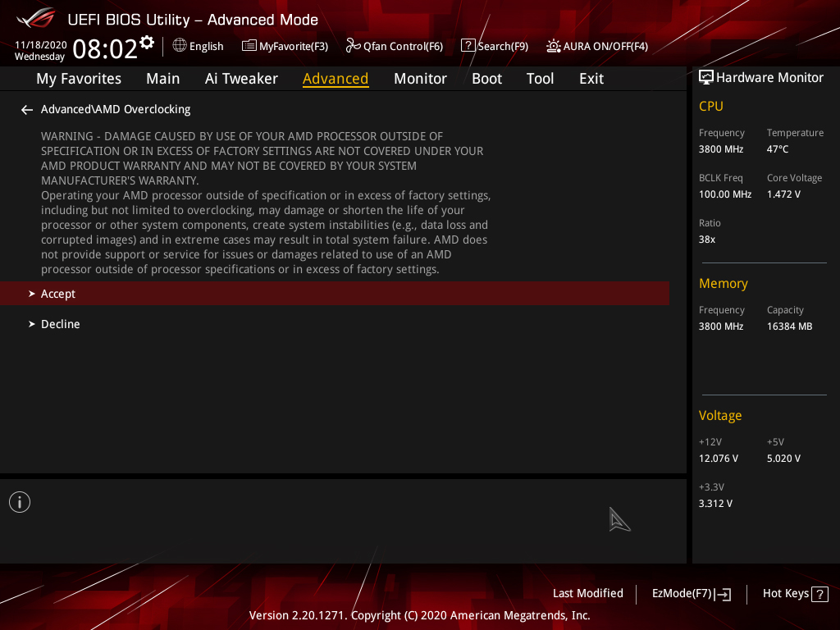Open time settings via the gear icon

coord(147,43)
